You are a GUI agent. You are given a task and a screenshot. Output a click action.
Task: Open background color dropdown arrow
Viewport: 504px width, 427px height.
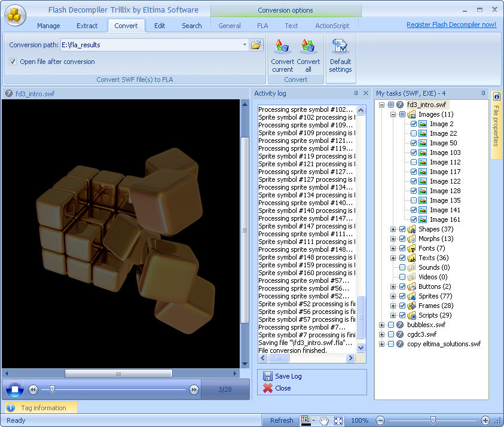pyautogui.click(x=313, y=420)
